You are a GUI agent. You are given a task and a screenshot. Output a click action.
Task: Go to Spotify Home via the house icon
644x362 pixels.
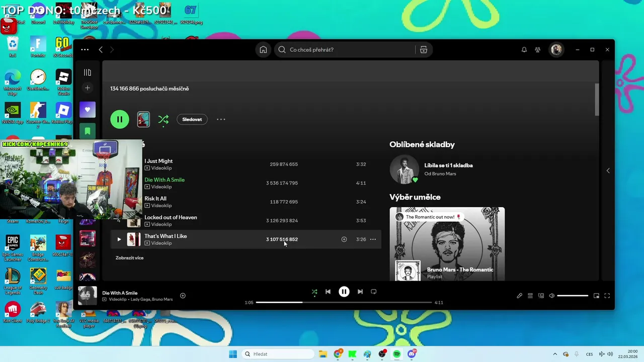(x=263, y=50)
